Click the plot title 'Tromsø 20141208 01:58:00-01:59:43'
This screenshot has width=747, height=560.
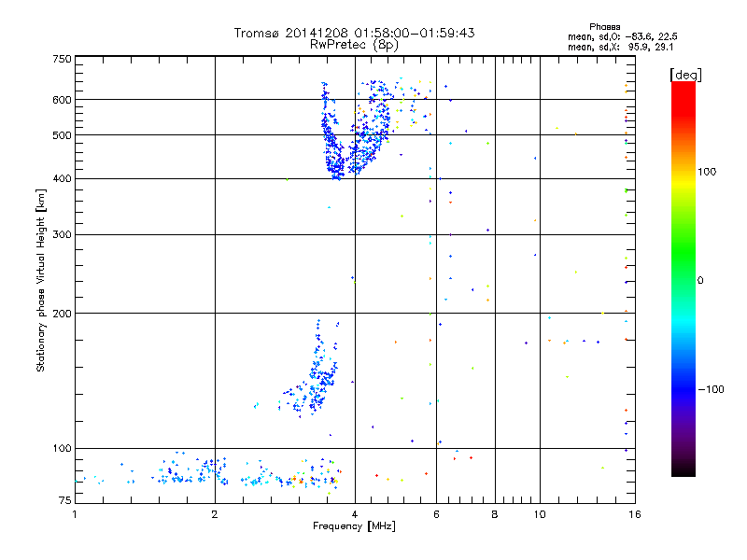tap(354, 33)
